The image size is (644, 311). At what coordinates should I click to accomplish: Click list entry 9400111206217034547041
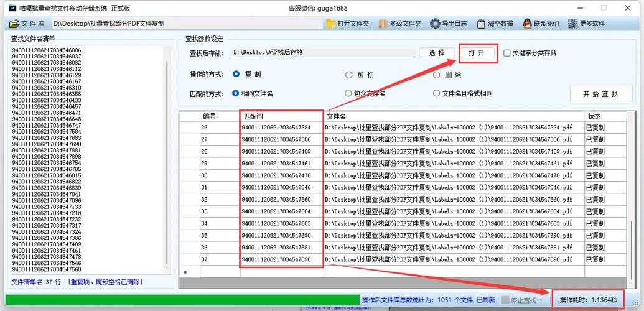point(47,194)
